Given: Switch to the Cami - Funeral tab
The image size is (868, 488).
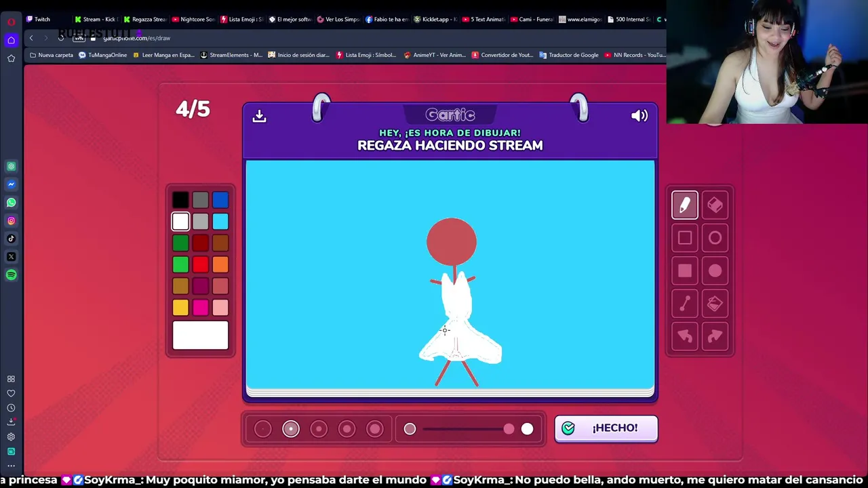Looking at the screenshot, I should click(532, 19).
